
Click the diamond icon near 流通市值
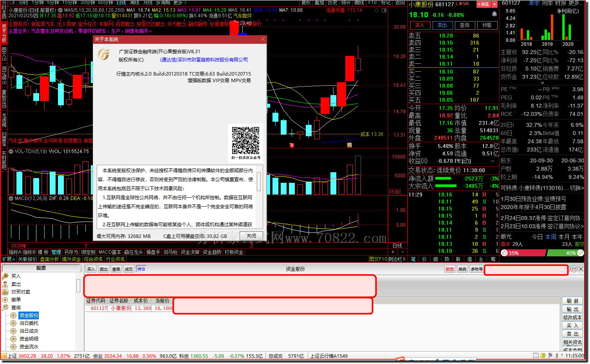point(376,11)
